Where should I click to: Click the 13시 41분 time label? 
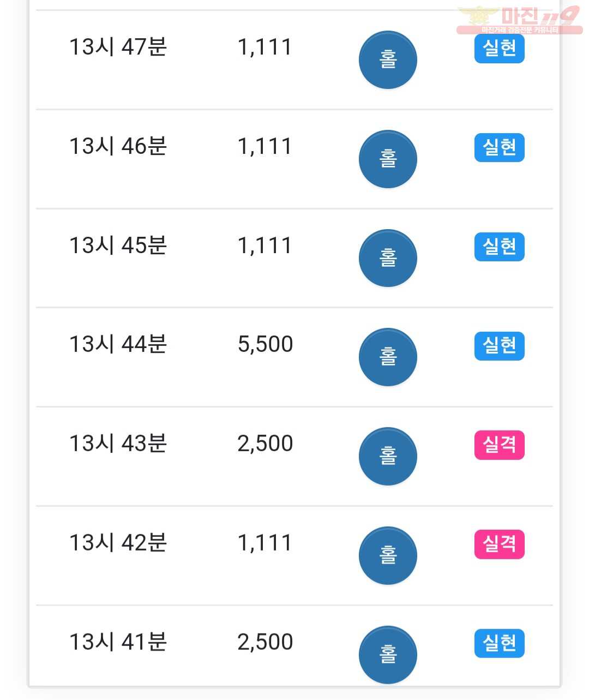click(x=118, y=642)
